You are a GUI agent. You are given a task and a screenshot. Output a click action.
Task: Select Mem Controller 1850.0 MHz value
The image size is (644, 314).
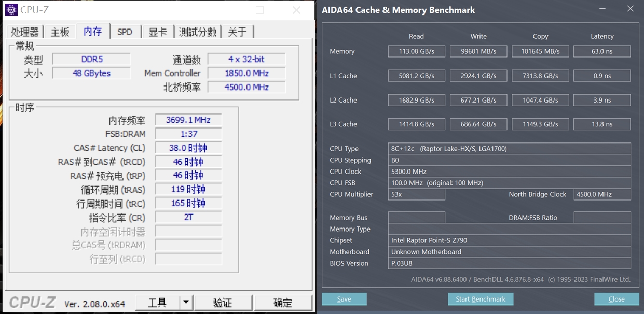pyautogui.click(x=246, y=73)
